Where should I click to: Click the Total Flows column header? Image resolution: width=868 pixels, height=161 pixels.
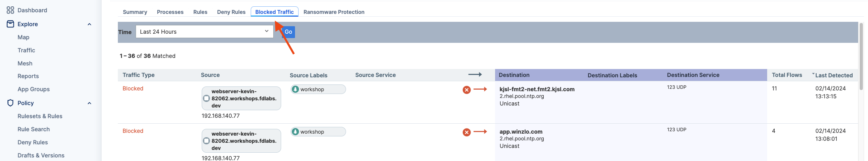coord(787,75)
